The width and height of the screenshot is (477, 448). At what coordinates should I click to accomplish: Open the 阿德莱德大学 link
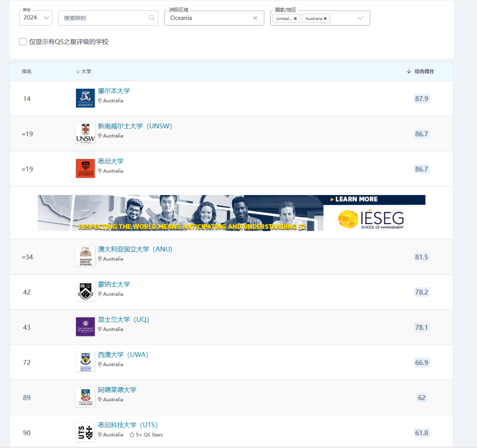tap(117, 390)
